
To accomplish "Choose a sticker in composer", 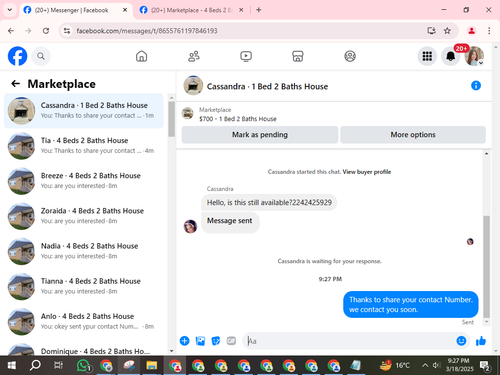I will [216, 341].
